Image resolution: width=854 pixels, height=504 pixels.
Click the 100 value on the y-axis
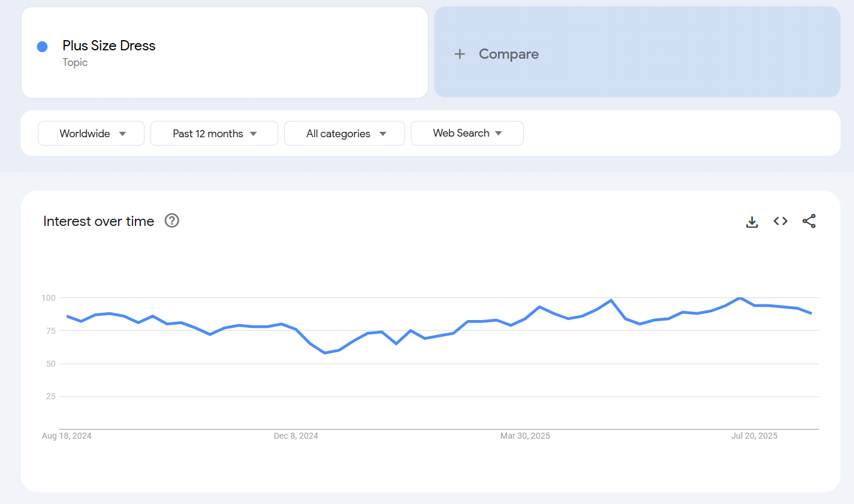(49, 298)
